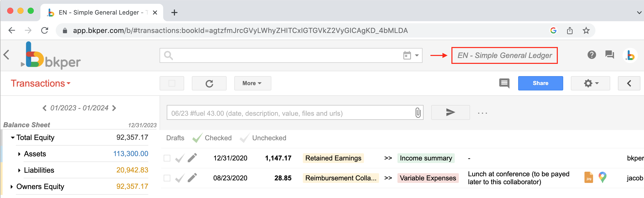Screen dimensions: 644x198
Task: Focus the new transaction input field
Action: click(289, 113)
